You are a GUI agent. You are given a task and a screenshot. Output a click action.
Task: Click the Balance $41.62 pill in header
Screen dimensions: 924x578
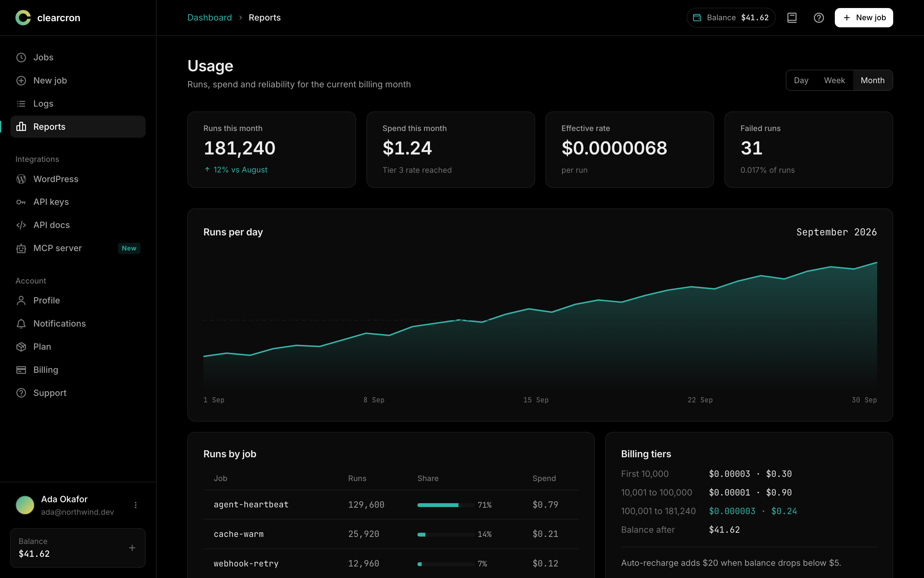click(x=731, y=18)
